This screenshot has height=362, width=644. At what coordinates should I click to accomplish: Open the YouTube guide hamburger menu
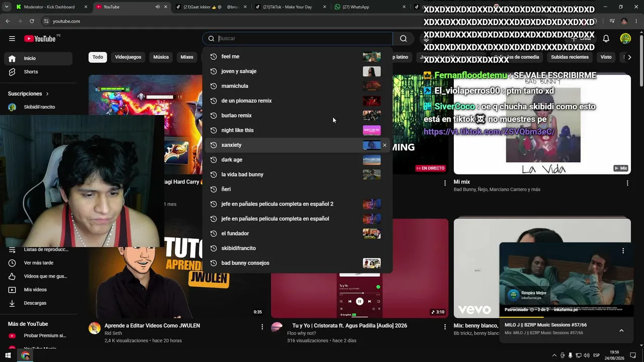pos(12,39)
